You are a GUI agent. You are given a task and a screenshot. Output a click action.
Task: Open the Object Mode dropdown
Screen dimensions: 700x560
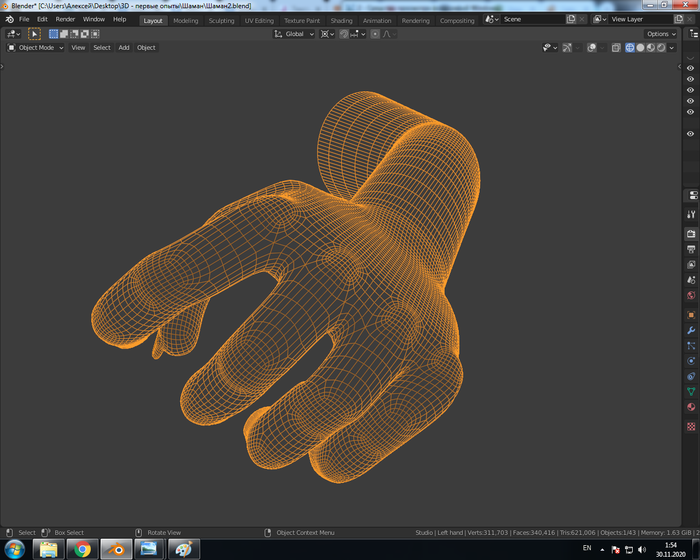click(x=36, y=47)
